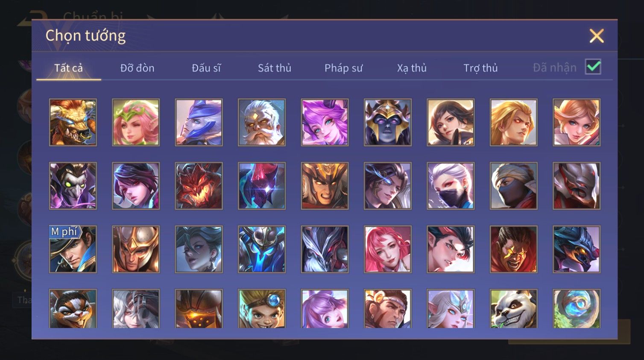This screenshot has width=644, height=360.
Task: Pick the panda hero portrait
Action: click(513, 309)
